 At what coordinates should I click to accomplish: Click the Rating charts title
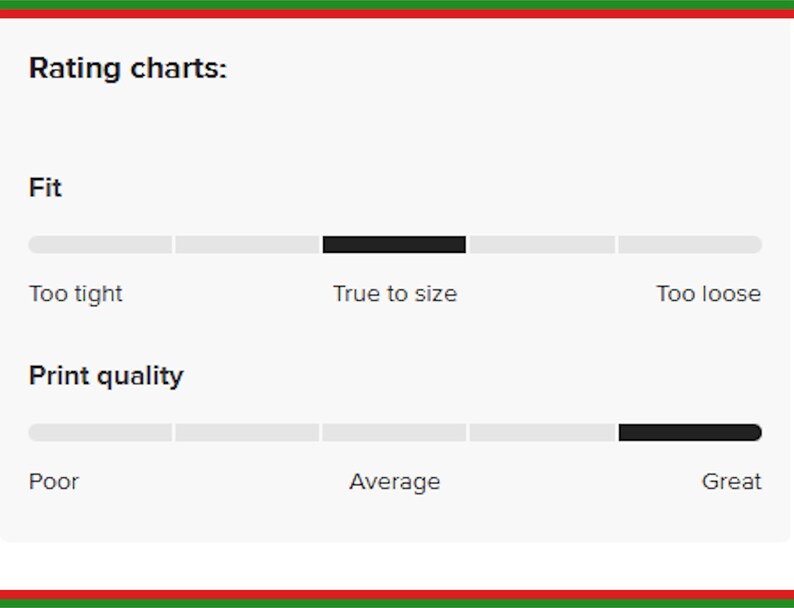[128, 68]
